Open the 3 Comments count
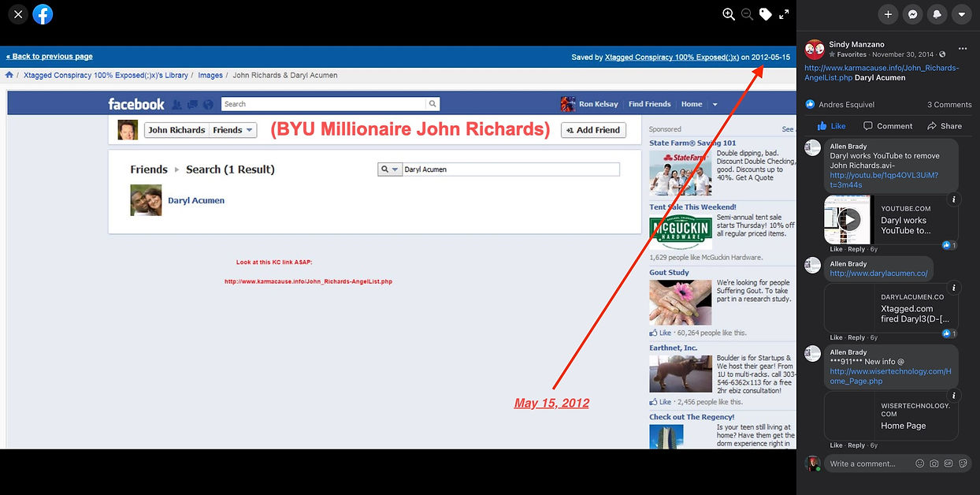980x495 pixels. point(949,104)
